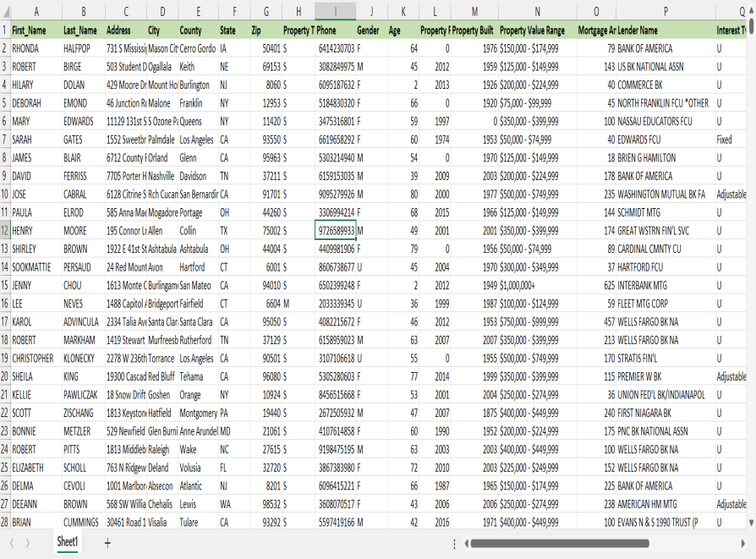Screen dimensions: 756x559
Task: Select phone cell 6414230703
Action: (x=336, y=48)
